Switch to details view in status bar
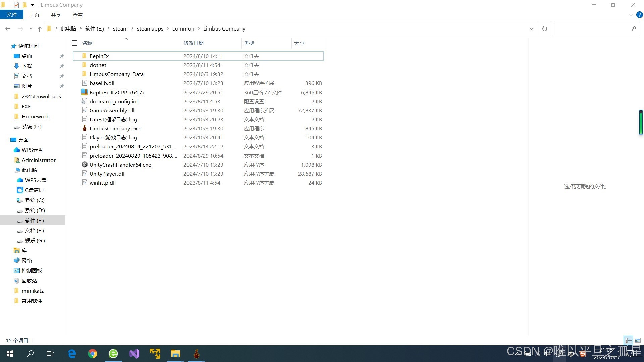The height and width of the screenshot is (362, 644). pos(628,340)
